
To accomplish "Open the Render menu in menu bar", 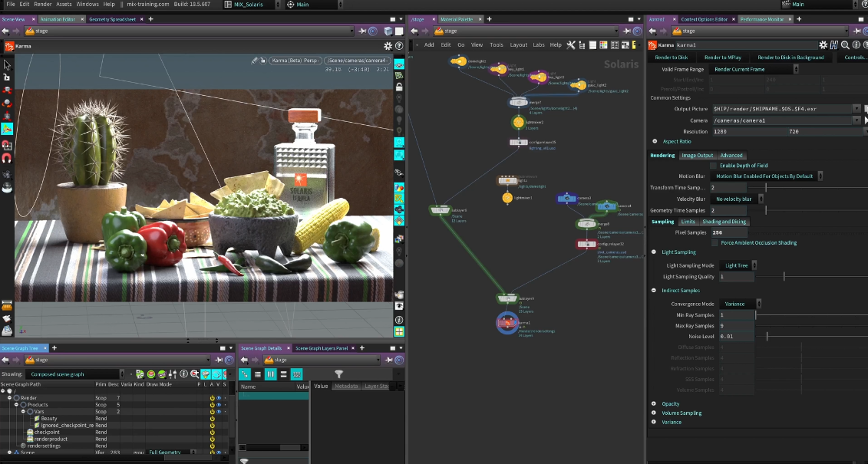I will click(x=43, y=5).
